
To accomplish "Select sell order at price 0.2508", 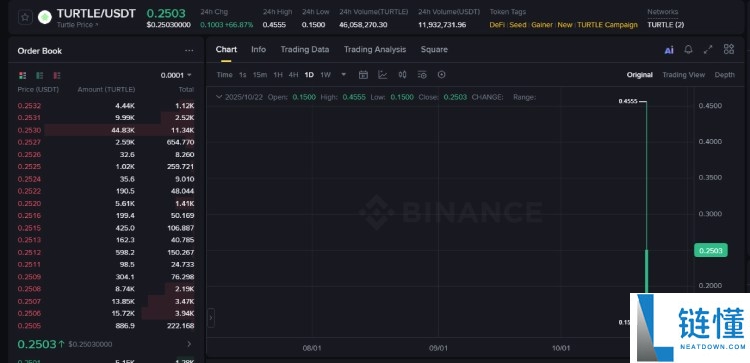I will click(106, 289).
